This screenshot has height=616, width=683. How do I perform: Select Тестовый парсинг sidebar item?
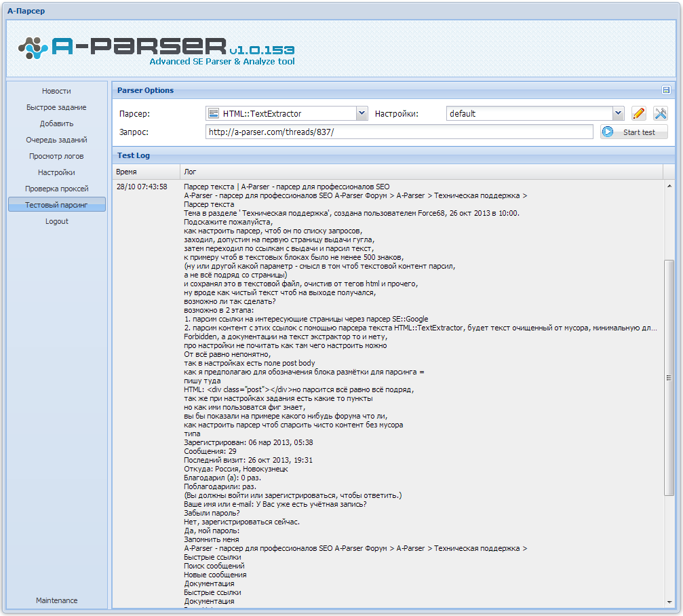click(x=56, y=205)
